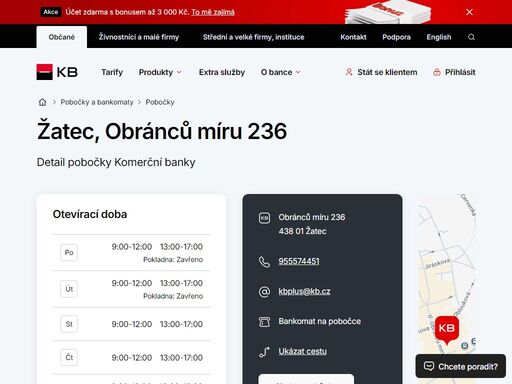Open Extra služby

pos(222,72)
